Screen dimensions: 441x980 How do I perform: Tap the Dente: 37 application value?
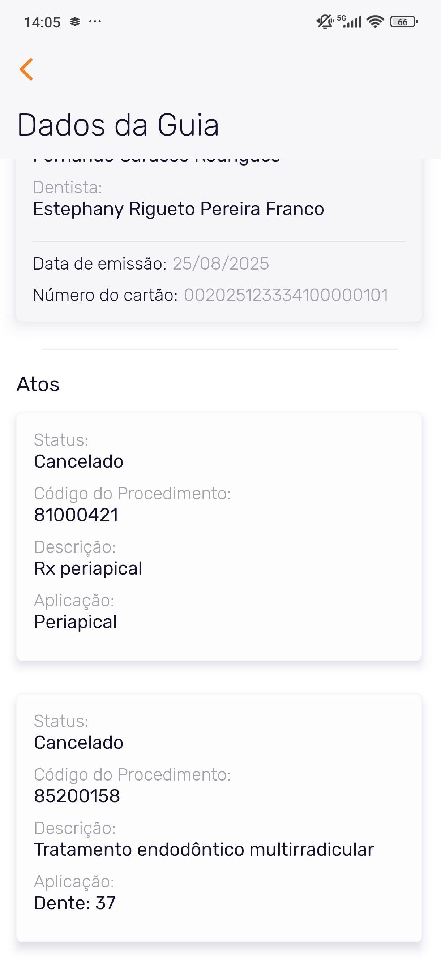click(74, 903)
